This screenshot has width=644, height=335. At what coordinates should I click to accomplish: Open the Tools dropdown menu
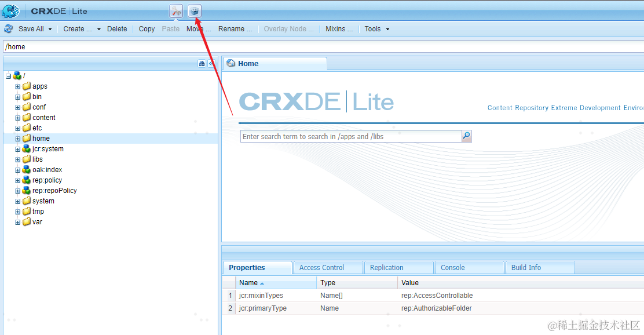(376, 29)
